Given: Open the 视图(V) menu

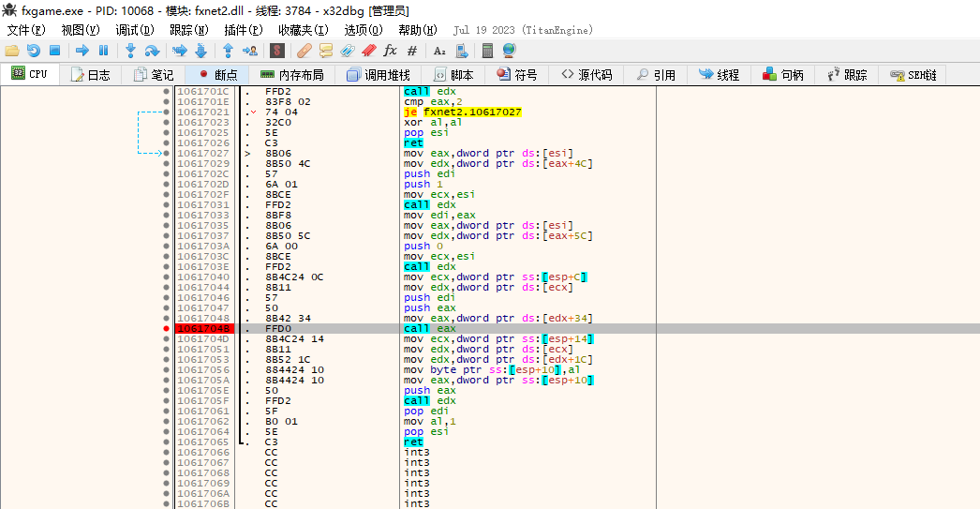Looking at the screenshot, I should [x=80, y=30].
